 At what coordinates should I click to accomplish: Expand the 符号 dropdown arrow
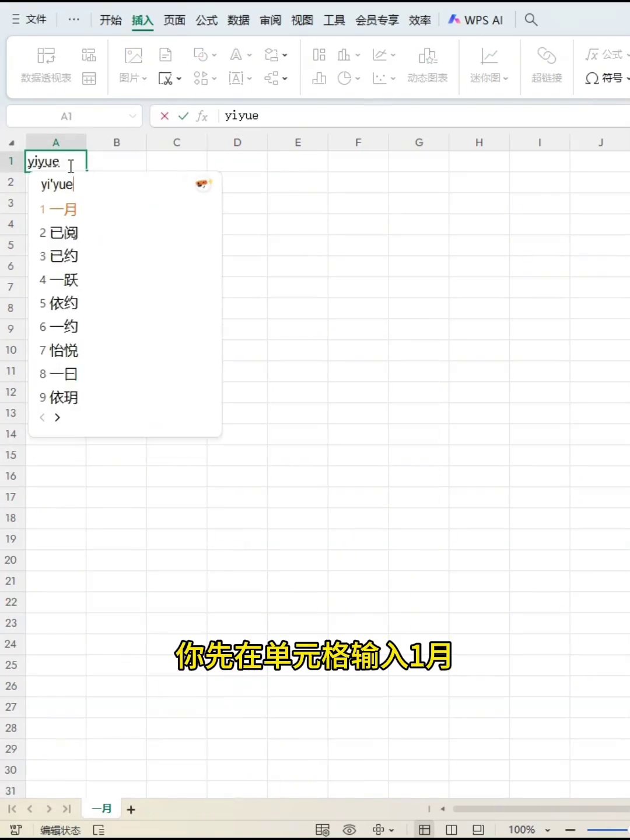(x=628, y=78)
